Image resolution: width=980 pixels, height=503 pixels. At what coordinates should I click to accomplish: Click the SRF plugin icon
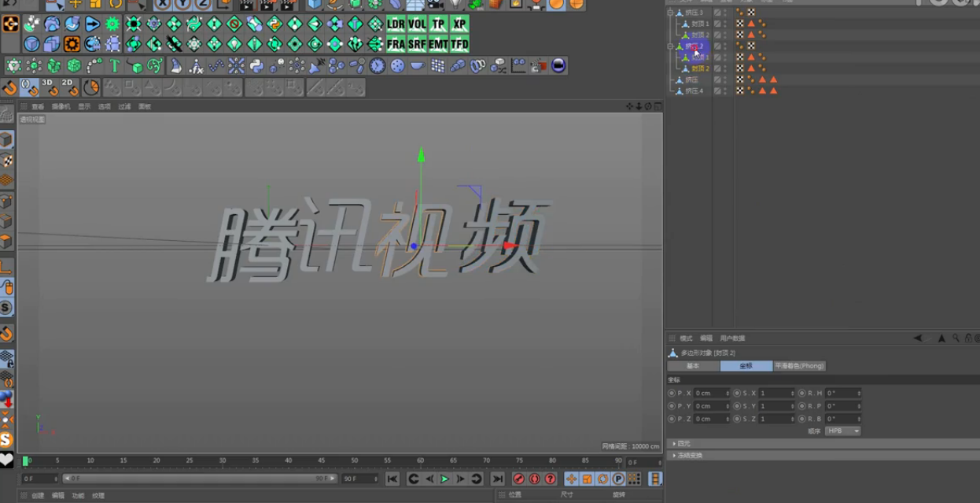(x=417, y=44)
